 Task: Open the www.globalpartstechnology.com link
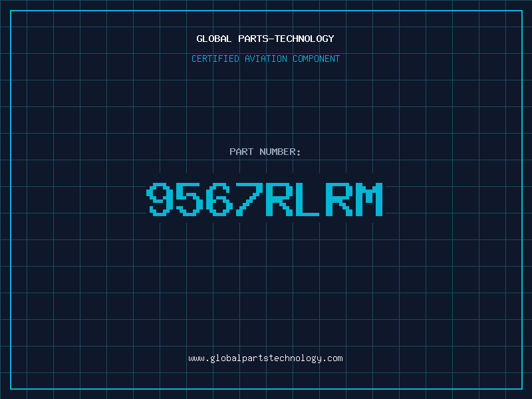pyautogui.click(x=265, y=358)
